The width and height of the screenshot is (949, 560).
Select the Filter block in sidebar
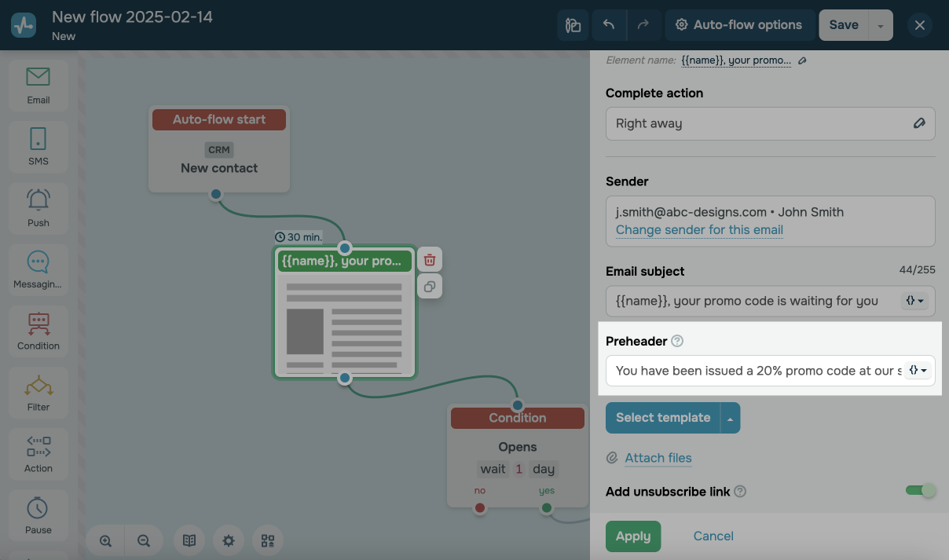pos(38,392)
